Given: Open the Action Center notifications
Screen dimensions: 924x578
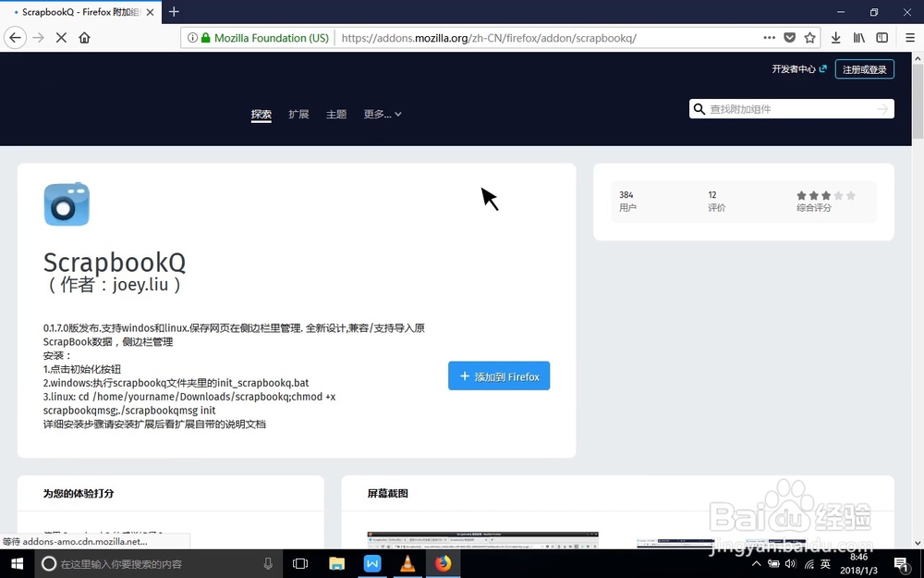Looking at the screenshot, I should click(x=901, y=564).
